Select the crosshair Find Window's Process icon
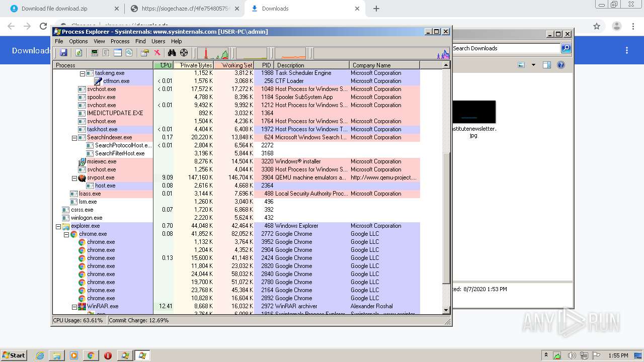This screenshot has width=644, height=362. tap(184, 53)
